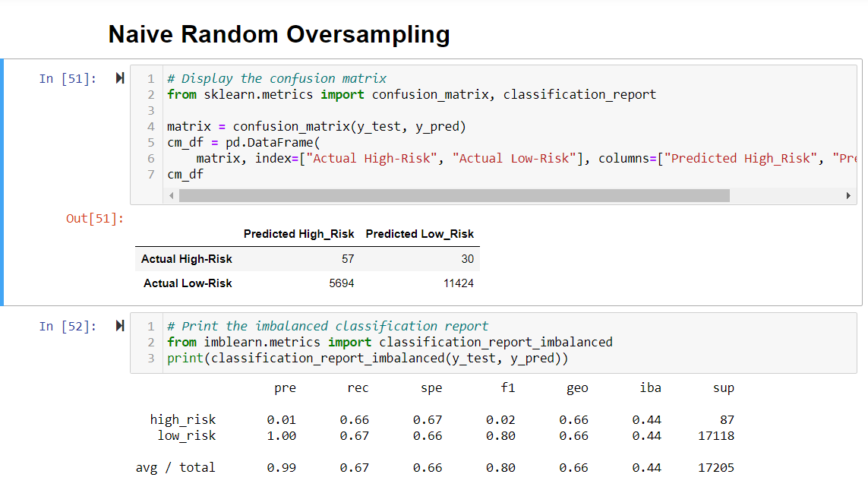868x490 pixels.
Task: Click line number 1 in the second cell
Action: (150, 325)
